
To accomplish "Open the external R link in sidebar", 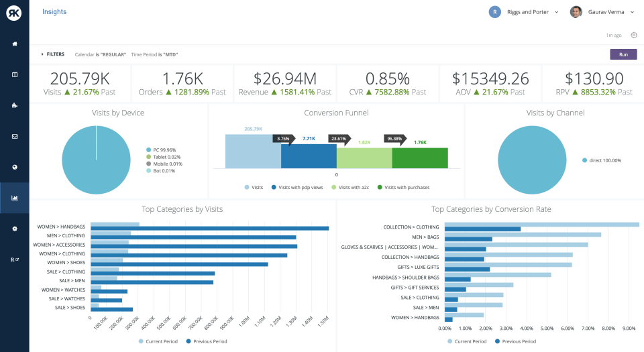I will click(14, 259).
